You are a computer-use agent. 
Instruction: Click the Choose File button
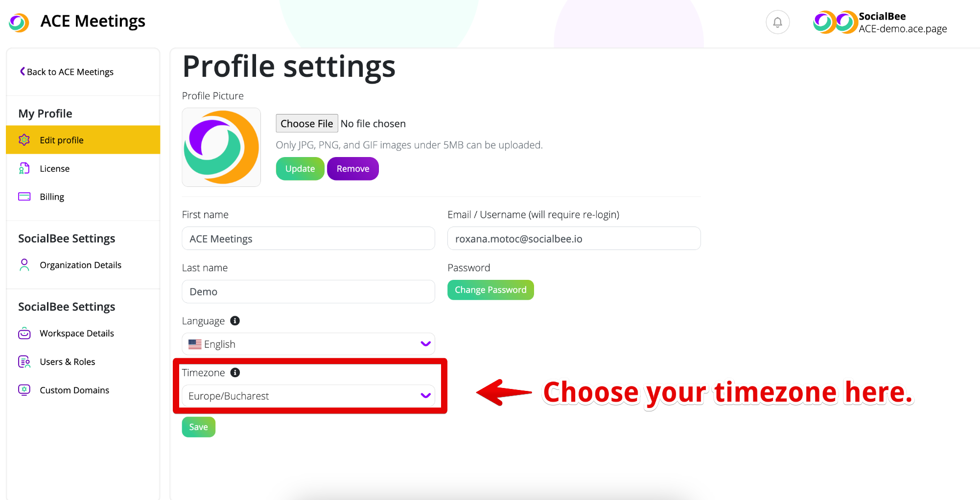(x=306, y=124)
